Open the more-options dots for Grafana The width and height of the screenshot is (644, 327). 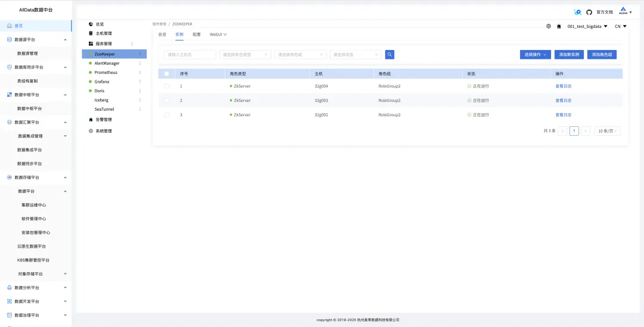140,82
